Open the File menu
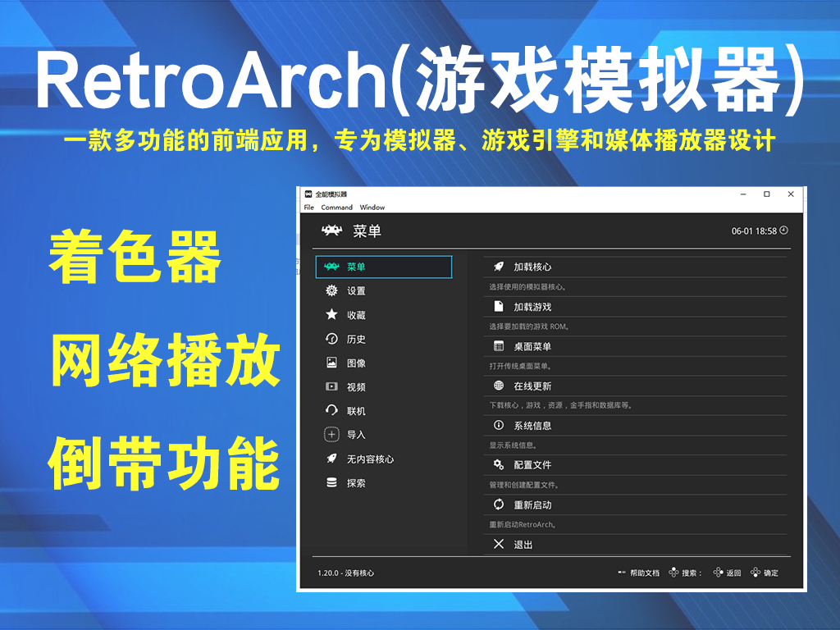Screen dimensions: 840x630 point(309,208)
